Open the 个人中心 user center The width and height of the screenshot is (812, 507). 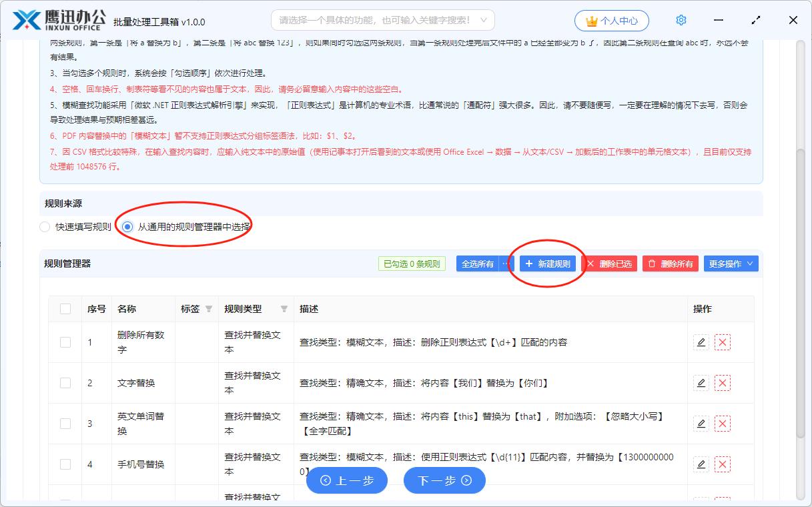(611, 21)
